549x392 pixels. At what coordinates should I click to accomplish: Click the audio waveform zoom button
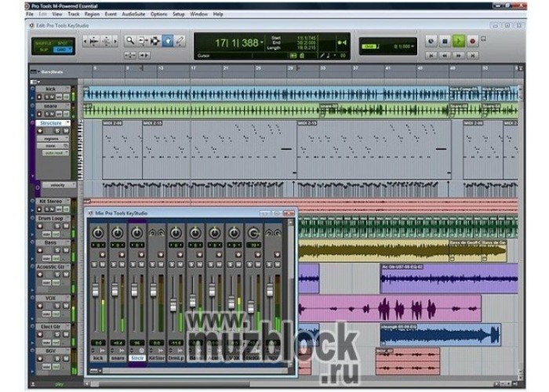(94, 42)
